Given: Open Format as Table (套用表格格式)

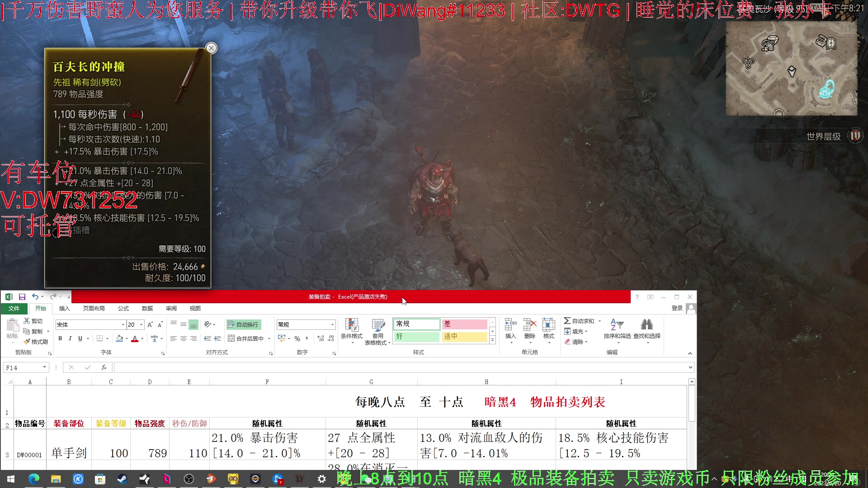Looking at the screenshot, I should tap(377, 331).
